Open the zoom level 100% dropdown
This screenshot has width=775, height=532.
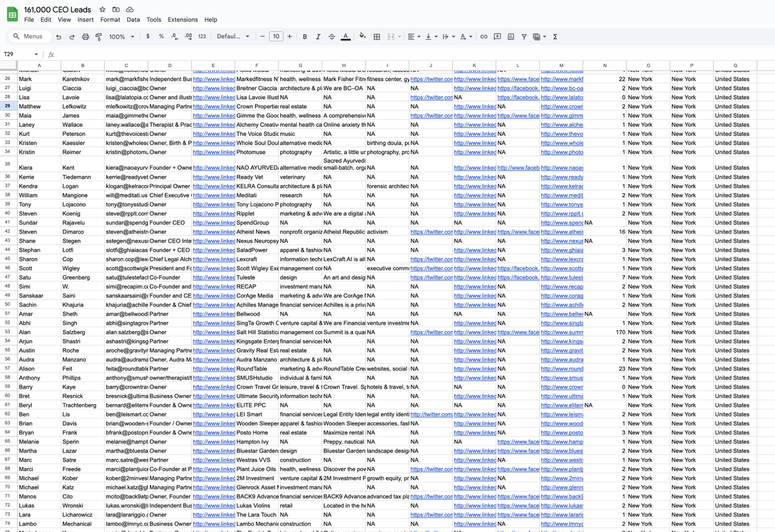point(121,37)
